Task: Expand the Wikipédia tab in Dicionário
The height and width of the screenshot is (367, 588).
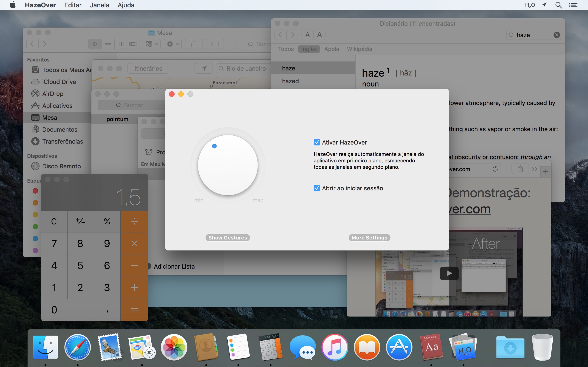Action: (x=359, y=49)
